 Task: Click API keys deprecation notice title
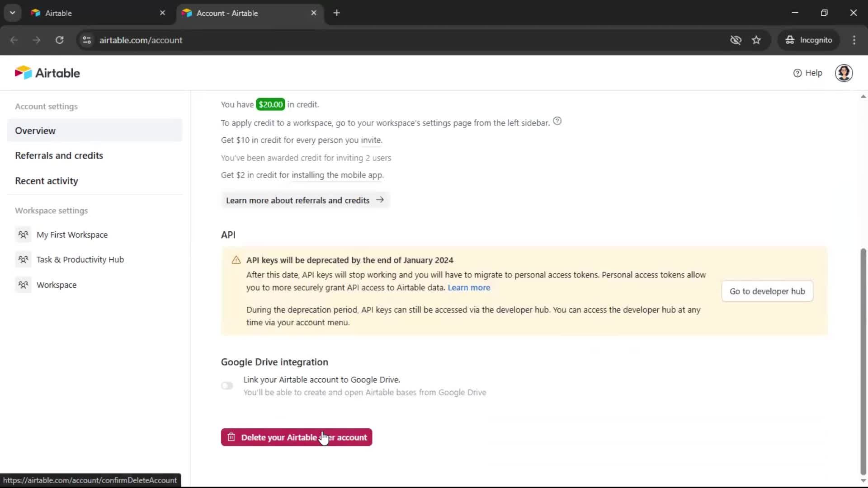point(349,260)
